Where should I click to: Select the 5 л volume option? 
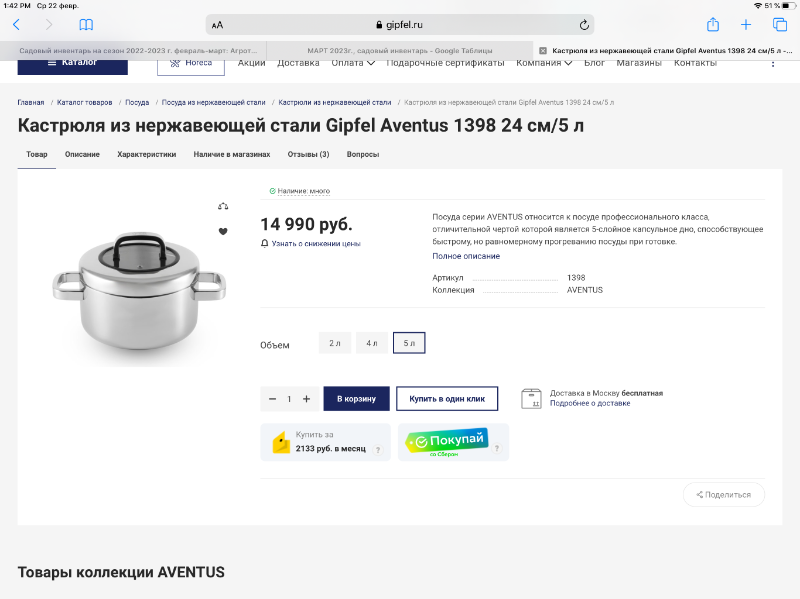[x=409, y=343]
